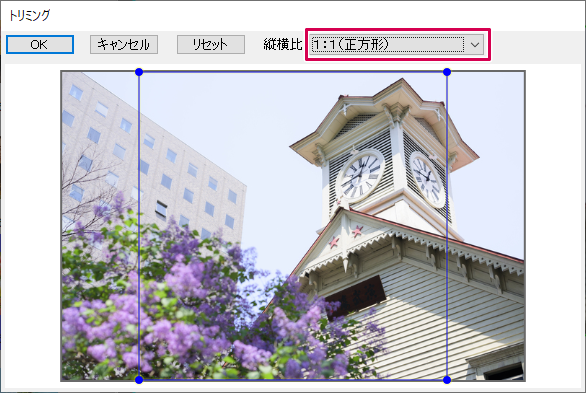
Task: Click the キャンセル button
Action: point(124,44)
